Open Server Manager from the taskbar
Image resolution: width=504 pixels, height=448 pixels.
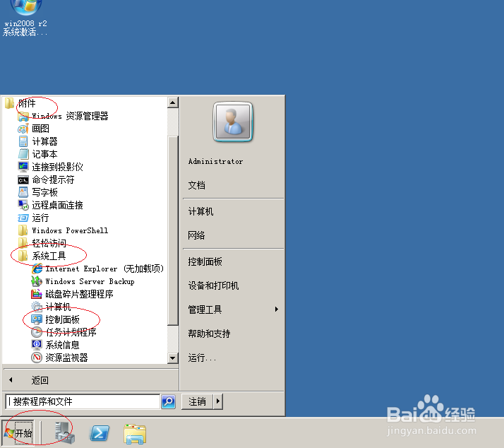pos(65,433)
